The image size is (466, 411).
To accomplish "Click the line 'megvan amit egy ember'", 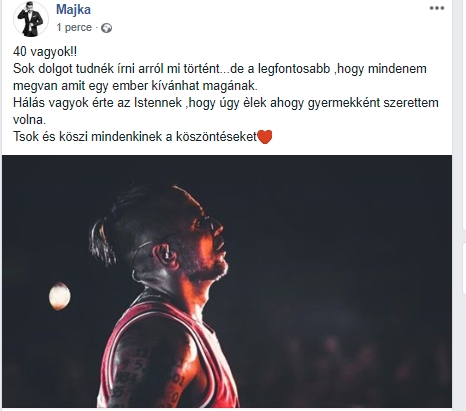I will [x=135, y=86].
